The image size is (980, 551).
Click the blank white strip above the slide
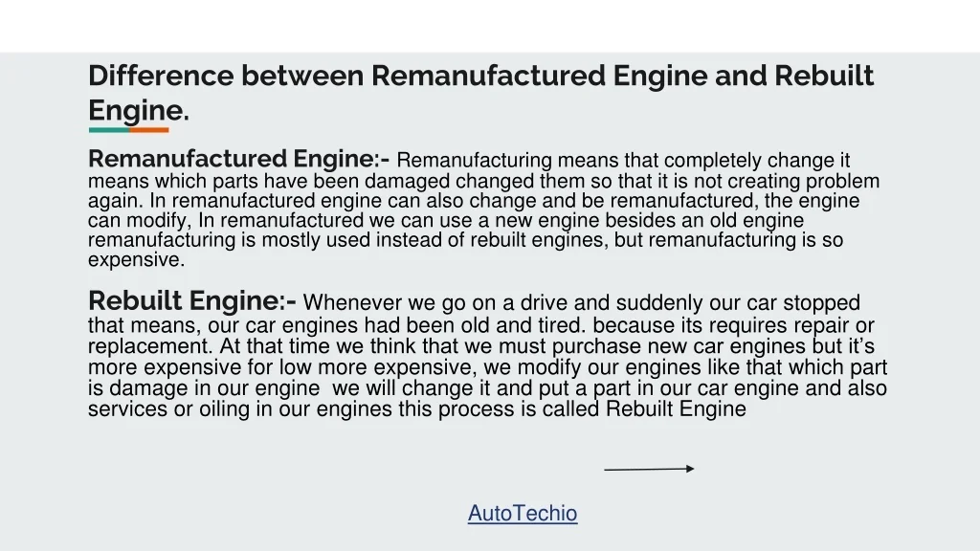click(490, 26)
